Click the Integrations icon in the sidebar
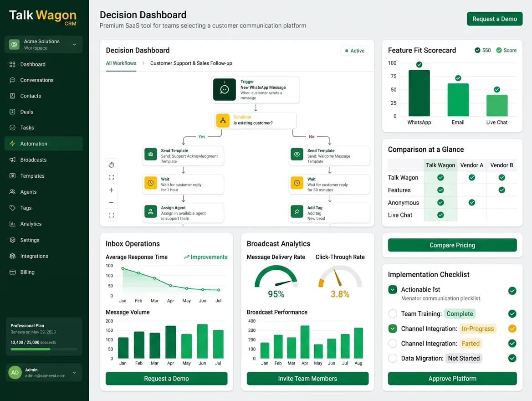 pyautogui.click(x=13, y=256)
